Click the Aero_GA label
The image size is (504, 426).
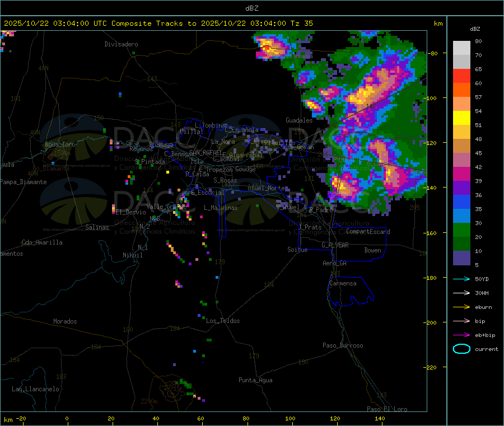(334, 264)
